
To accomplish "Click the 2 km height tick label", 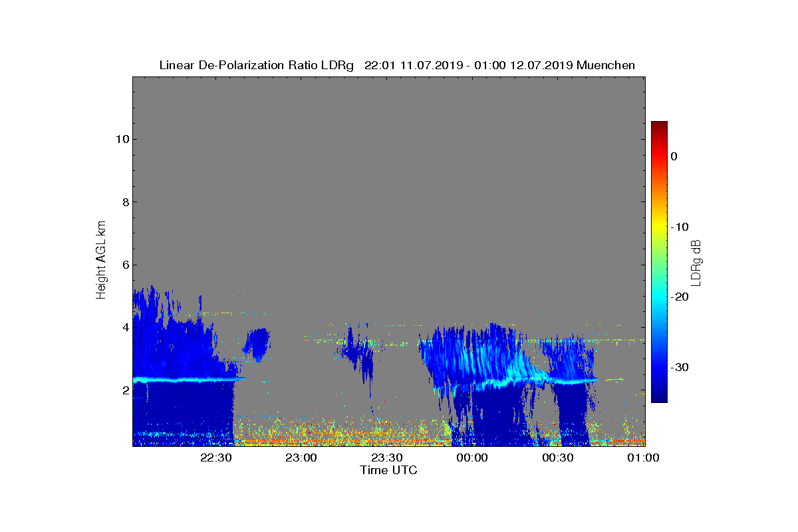I will (x=124, y=390).
